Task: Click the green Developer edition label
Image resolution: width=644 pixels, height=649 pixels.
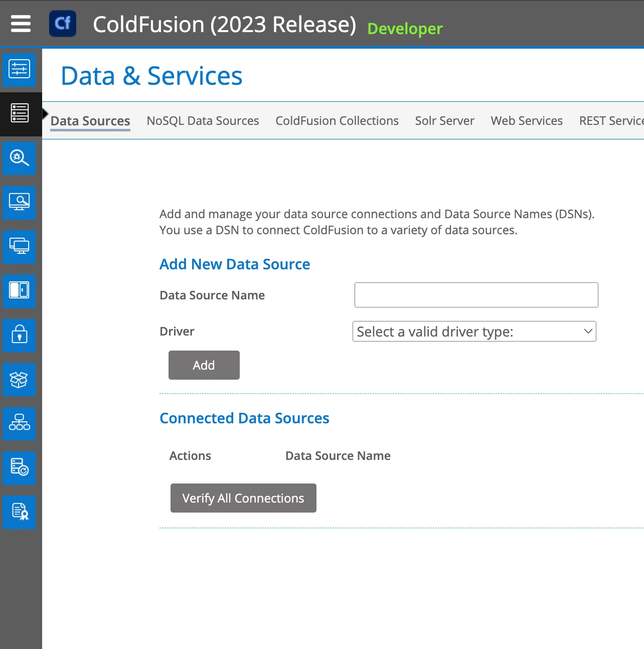Action: click(x=405, y=29)
